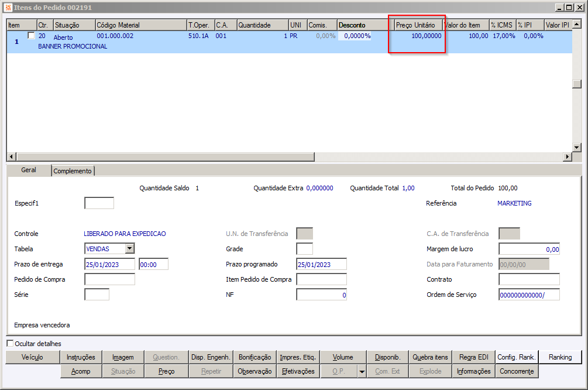The image size is (588, 390).
Task: Click the Veículo button
Action: point(33,357)
